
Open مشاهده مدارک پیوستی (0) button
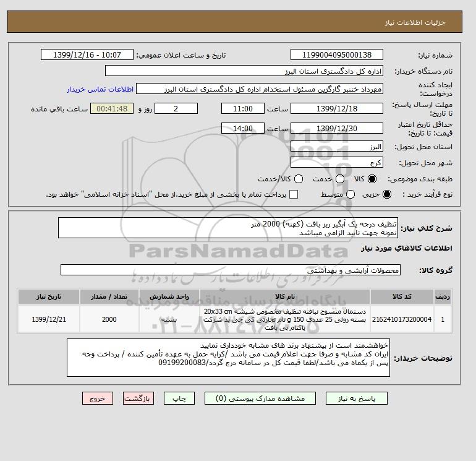pyautogui.click(x=260, y=399)
